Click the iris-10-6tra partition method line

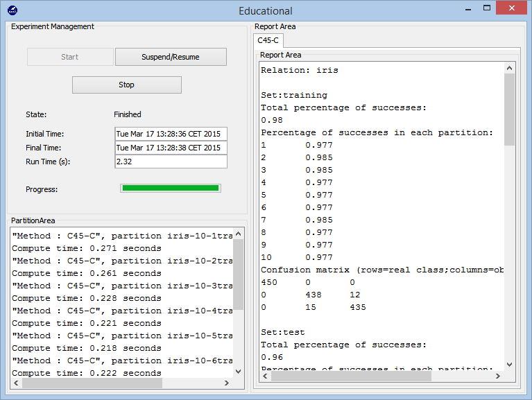(x=122, y=360)
